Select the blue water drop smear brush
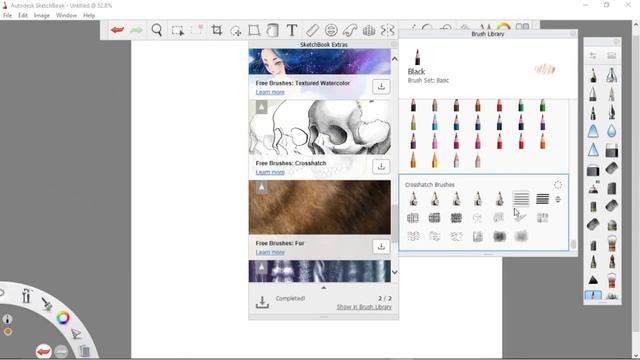This screenshot has width=640, height=360. [x=611, y=131]
